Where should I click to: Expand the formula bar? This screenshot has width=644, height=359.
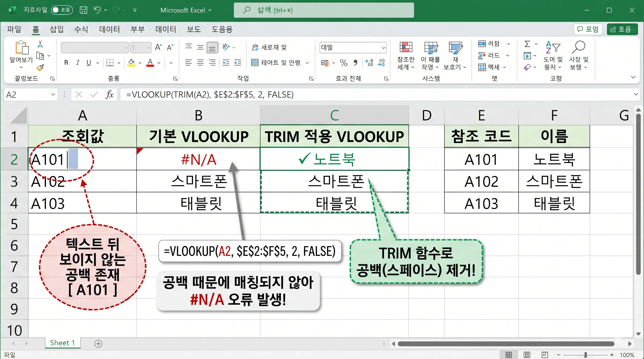[x=636, y=94]
